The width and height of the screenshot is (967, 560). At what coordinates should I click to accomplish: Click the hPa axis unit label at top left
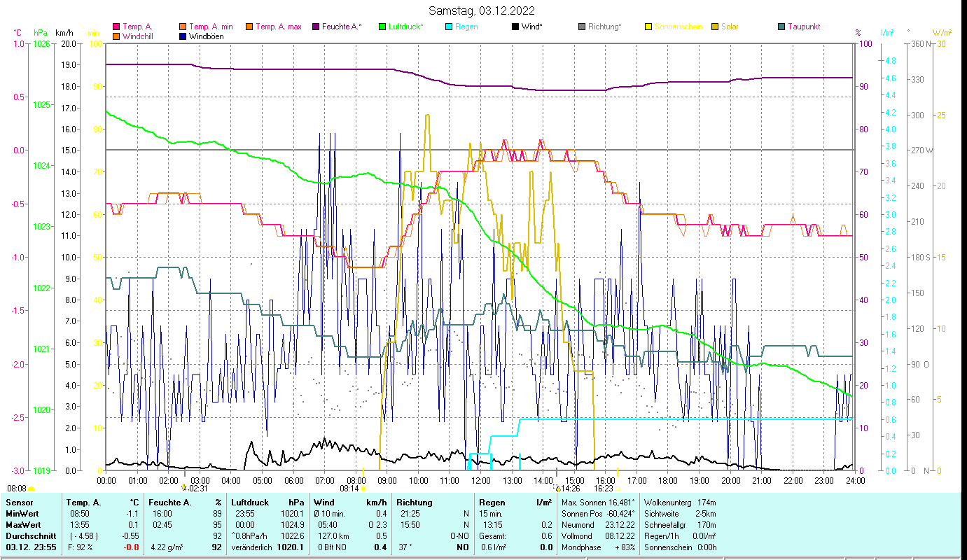click(41, 32)
